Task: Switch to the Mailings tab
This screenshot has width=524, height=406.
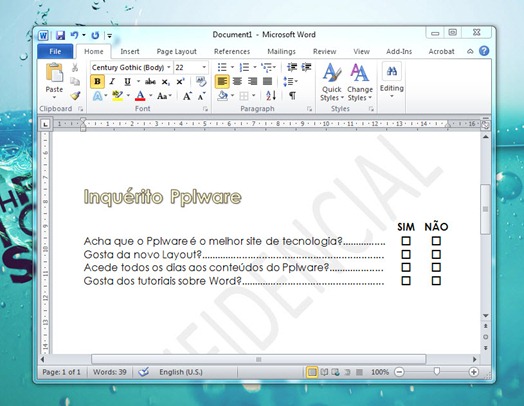Action: click(x=281, y=51)
